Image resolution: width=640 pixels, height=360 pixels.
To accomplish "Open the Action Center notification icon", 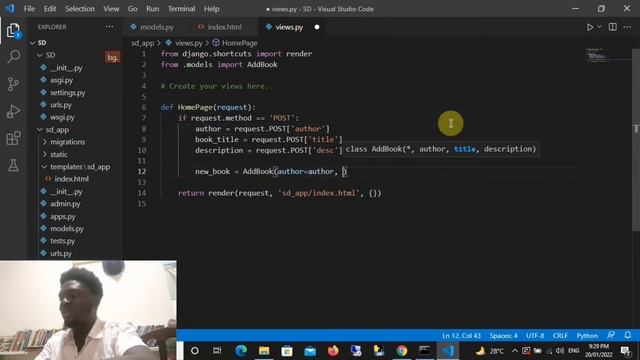I will pyautogui.click(x=625, y=351).
